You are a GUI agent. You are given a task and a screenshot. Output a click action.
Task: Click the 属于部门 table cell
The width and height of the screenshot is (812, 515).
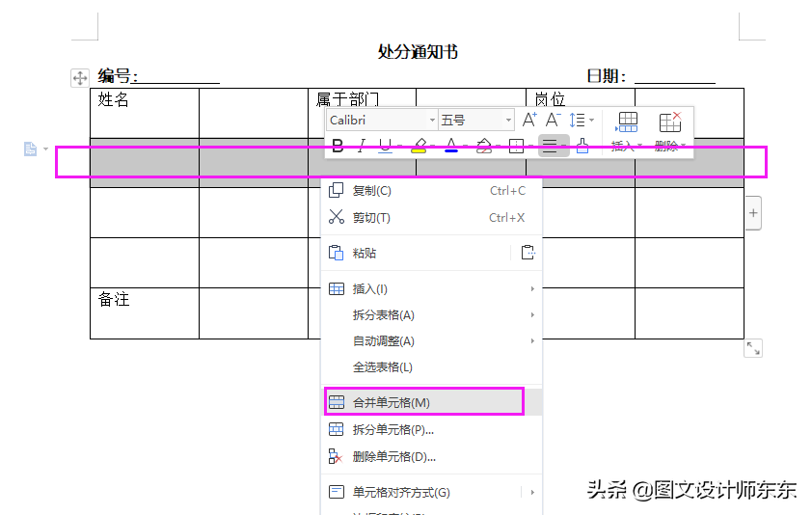coord(362,113)
